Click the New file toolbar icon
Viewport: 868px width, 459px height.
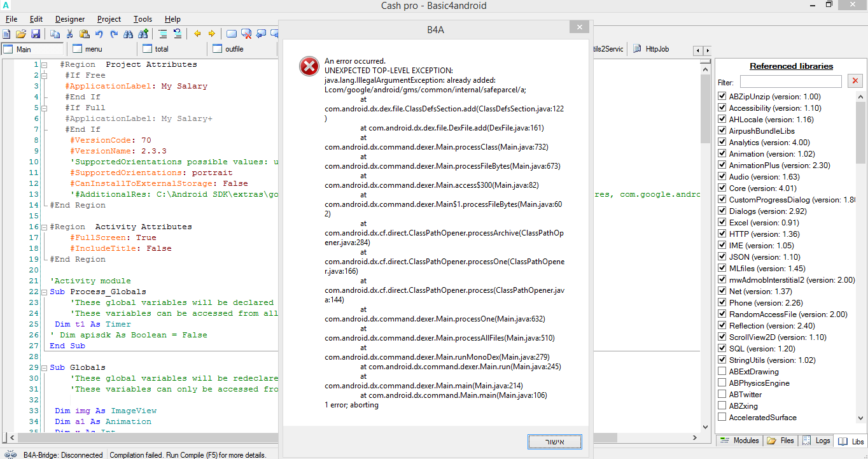point(7,34)
